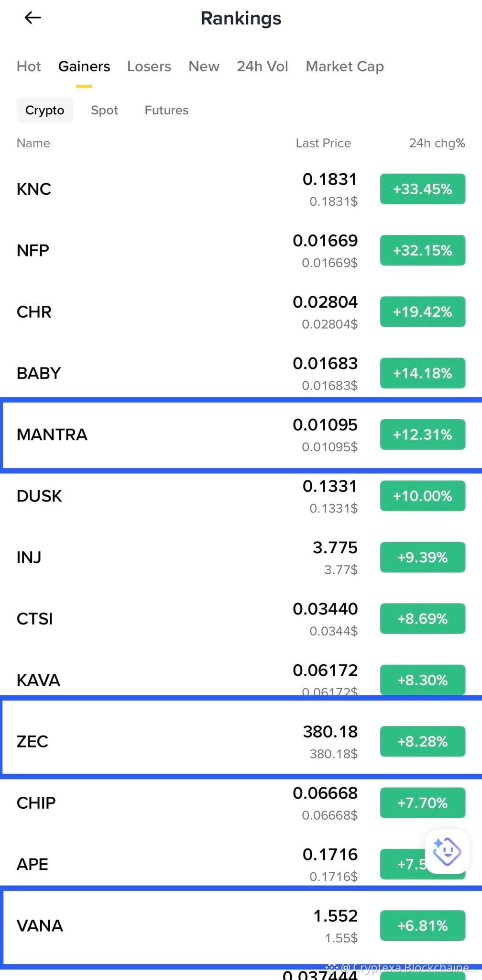Tap the +6.81% VANA change badge
Viewport: 482px width, 980px height.
pyautogui.click(x=423, y=925)
